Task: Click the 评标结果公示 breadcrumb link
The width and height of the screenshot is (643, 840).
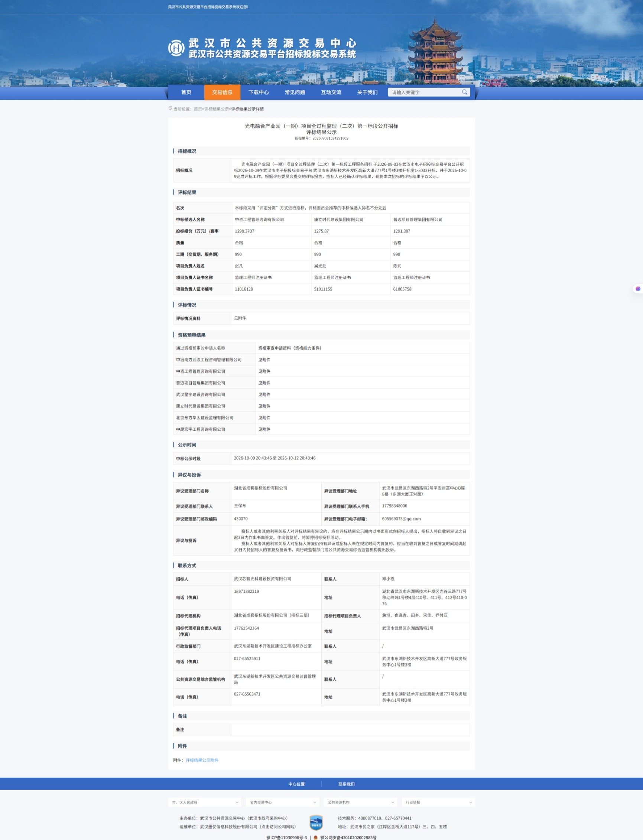Action: (x=216, y=109)
